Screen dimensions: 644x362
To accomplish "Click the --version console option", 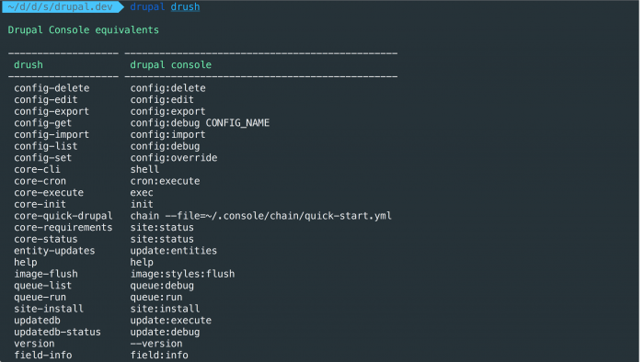I will point(156,344).
